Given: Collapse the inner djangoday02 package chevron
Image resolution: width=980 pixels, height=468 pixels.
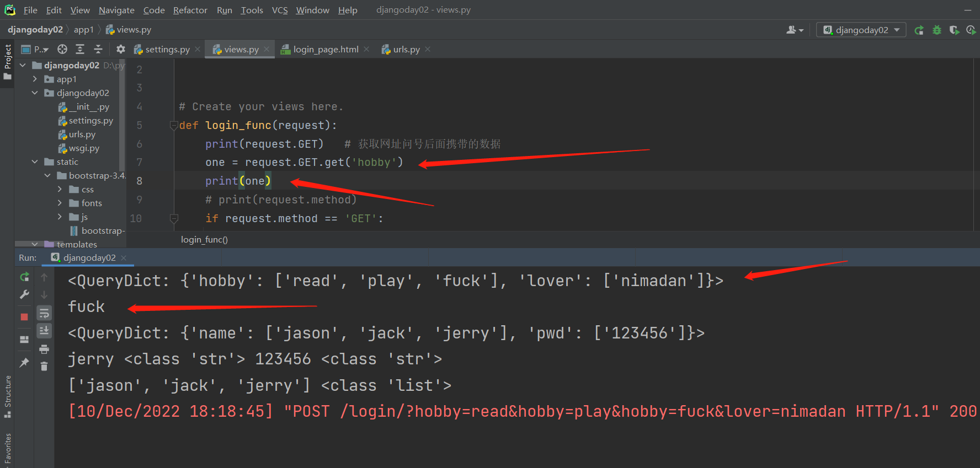Looking at the screenshot, I should 35,93.
